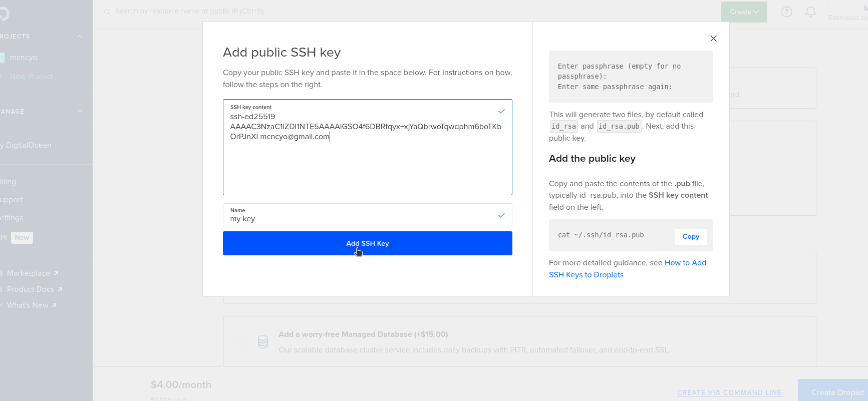The height and width of the screenshot is (401, 868).
Task: Open How to Add SSH Keys to Droplets link
Action: pos(628,269)
